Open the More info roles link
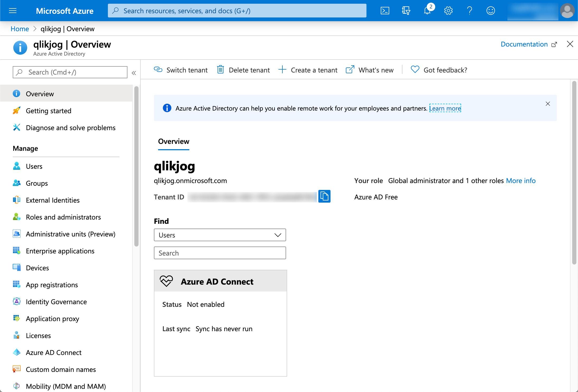Image resolution: width=578 pixels, height=392 pixels. (x=521, y=181)
